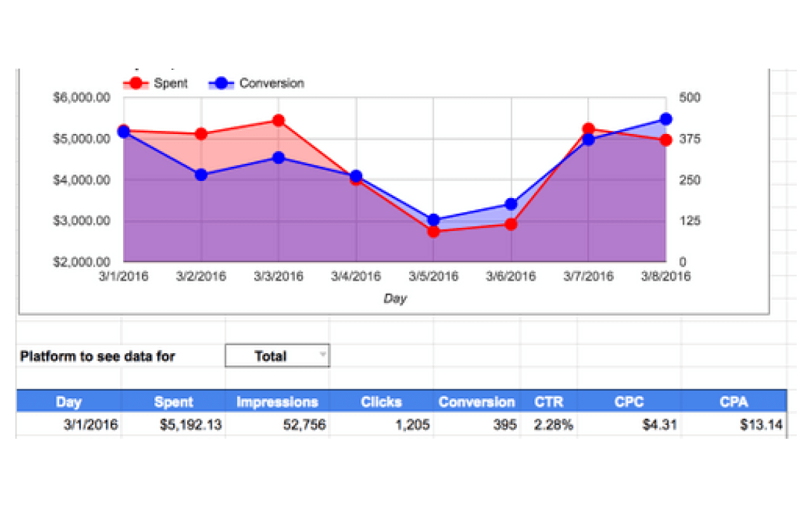Click the blue Conversion point for 3/2/2016
This screenshot has height=508, width=812.
(201, 175)
